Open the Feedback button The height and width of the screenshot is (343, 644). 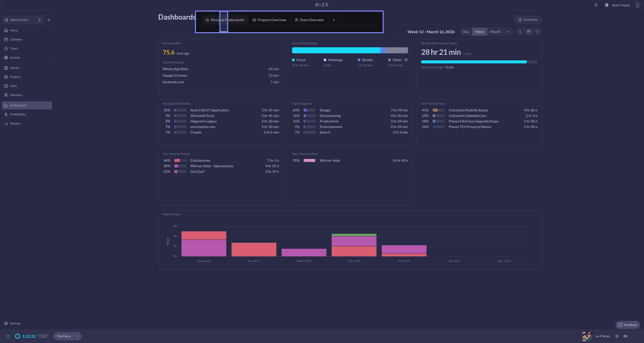(x=627, y=325)
